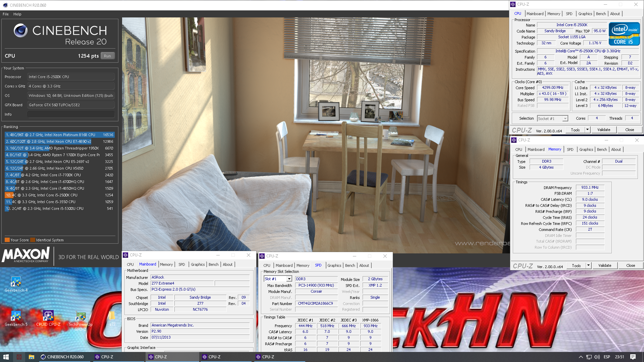Screen dimensions: 644x362
Task: Click the Info field in Your System
Action: [71, 114]
